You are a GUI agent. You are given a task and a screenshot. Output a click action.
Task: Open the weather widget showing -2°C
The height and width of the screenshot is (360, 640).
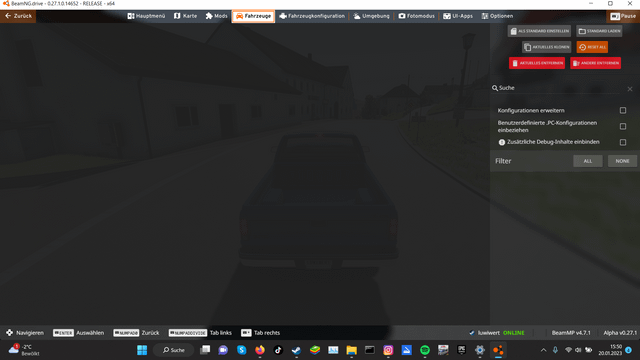24,350
